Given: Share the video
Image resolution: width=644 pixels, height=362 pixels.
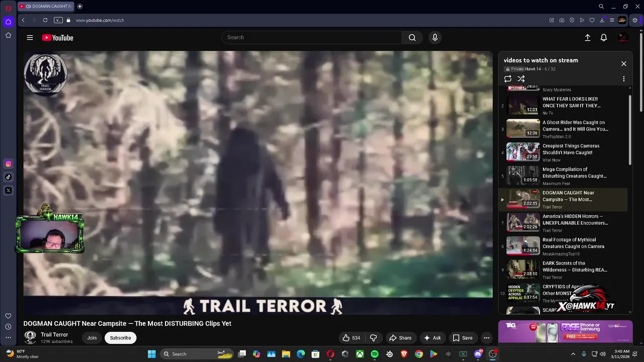Looking at the screenshot, I should 400,338.
